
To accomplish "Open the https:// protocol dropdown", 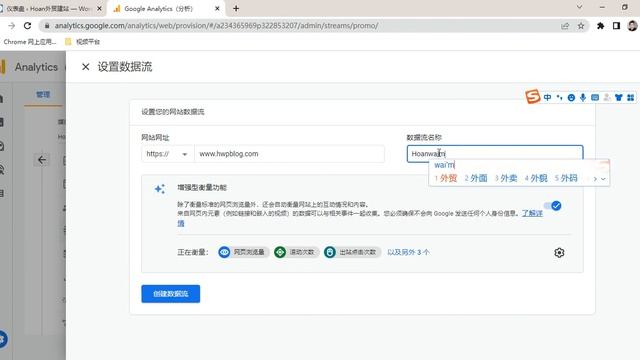I will 167,154.
